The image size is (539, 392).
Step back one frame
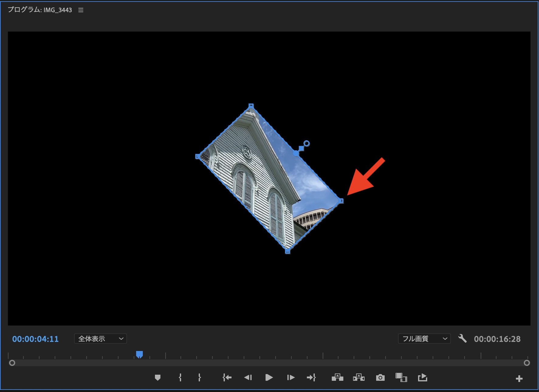[248, 377]
